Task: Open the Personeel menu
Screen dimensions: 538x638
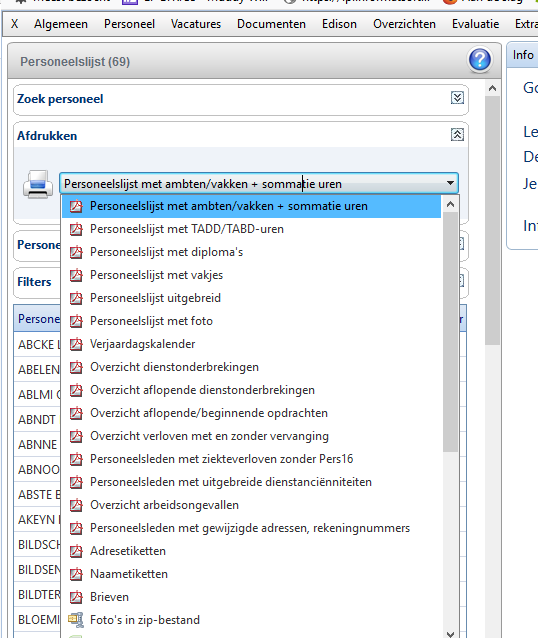Action: (129, 24)
